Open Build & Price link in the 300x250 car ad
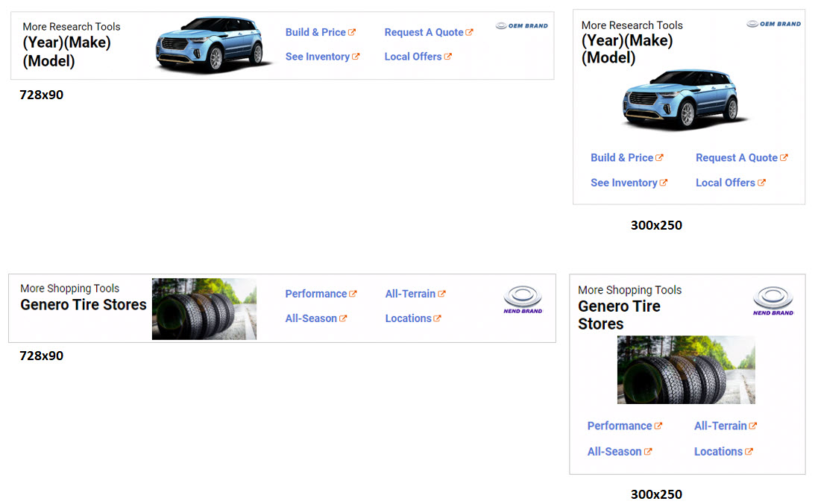Screen dimensions: 815x504 [621, 157]
